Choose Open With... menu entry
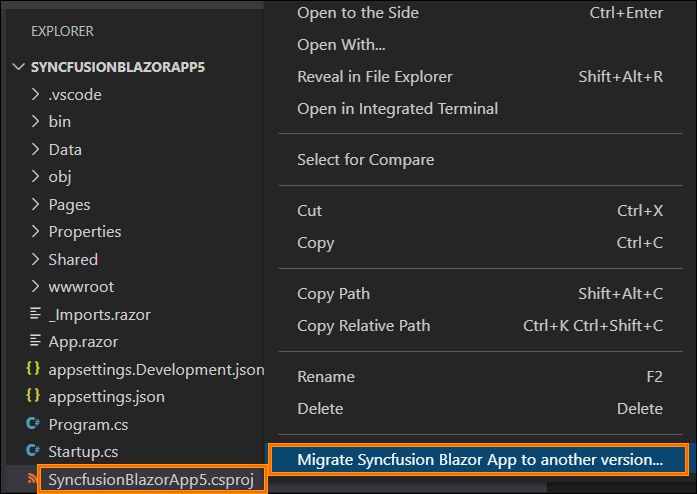This screenshot has height=494, width=697. (x=480, y=45)
